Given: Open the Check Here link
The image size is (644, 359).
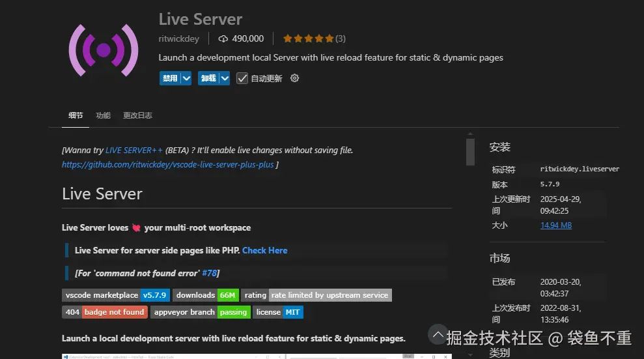Looking at the screenshot, I should pyautogui.click(x=265, y=251).
